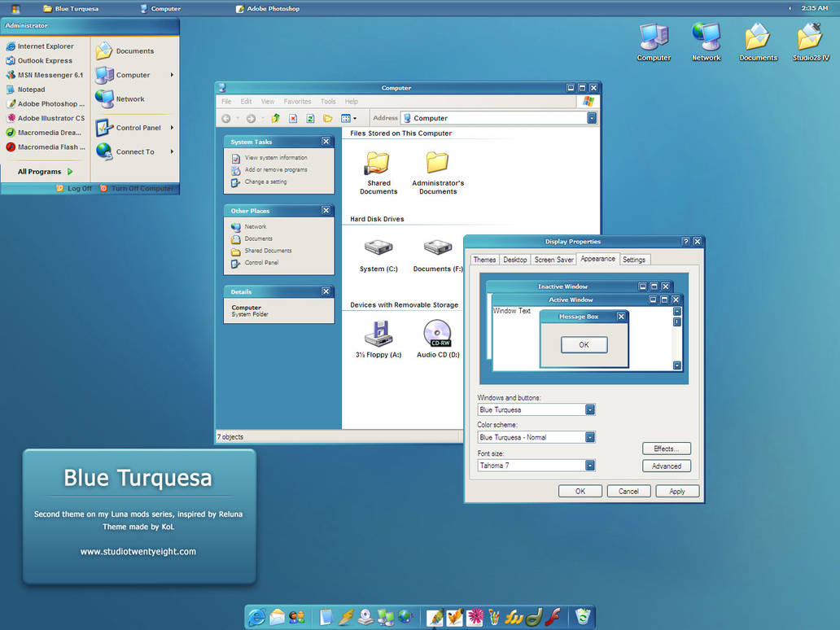
Task: Click the Back arrow in Computer window
Action: coord(226,118)
